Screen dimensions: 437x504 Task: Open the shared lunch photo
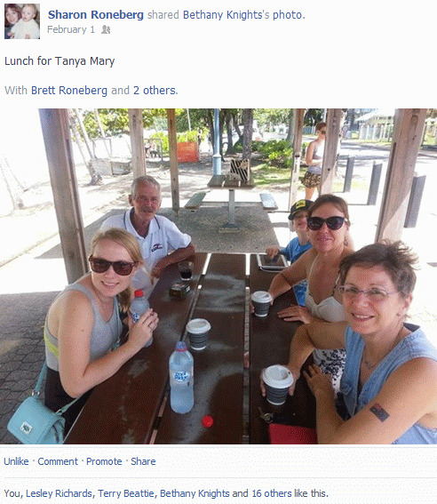[x=218, y=276]
